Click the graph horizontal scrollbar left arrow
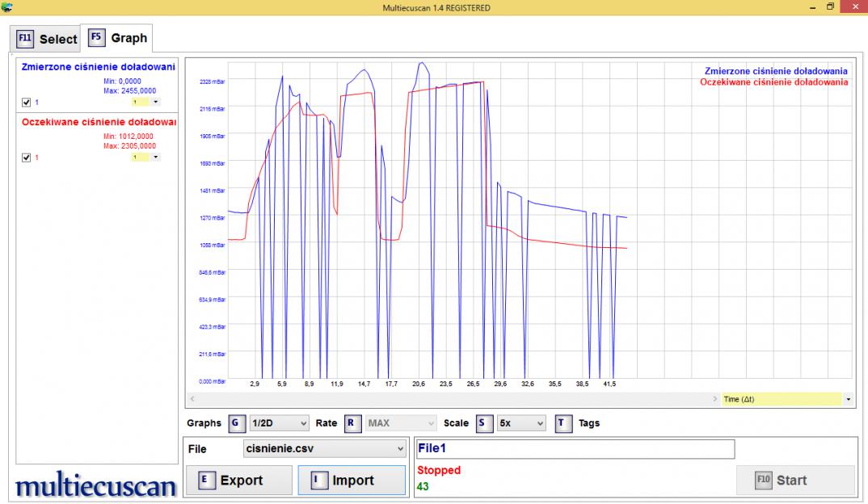This screenshot has width=868, height=504. 192,399
